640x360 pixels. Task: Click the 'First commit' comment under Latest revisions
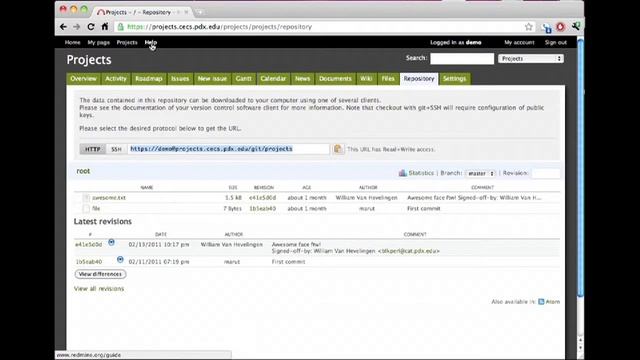[288, 262]
